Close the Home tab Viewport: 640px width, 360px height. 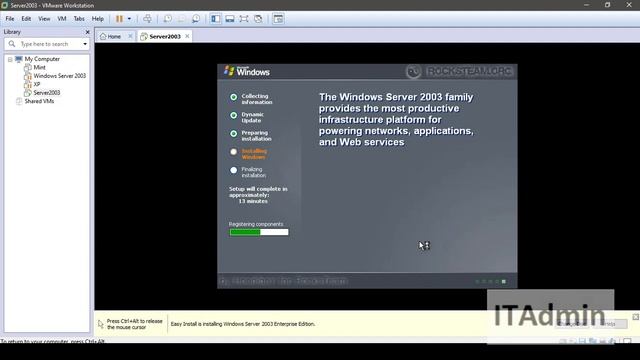tap(130, 36)
